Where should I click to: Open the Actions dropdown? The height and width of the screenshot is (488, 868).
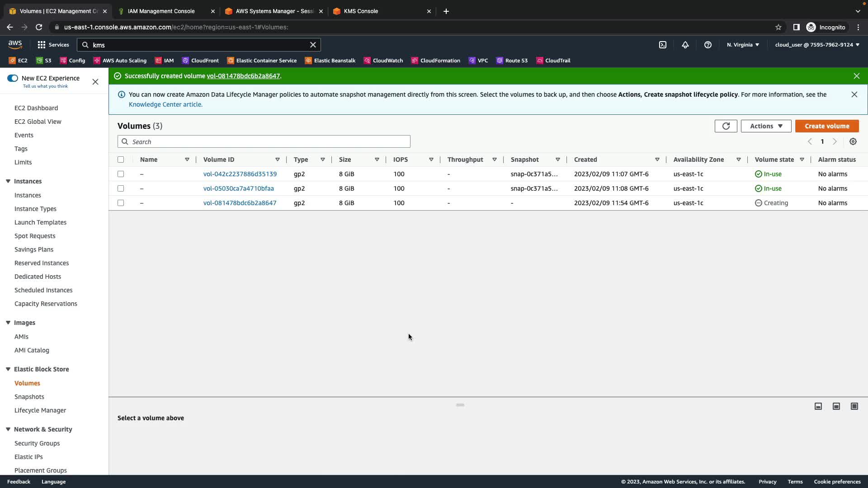766,126
